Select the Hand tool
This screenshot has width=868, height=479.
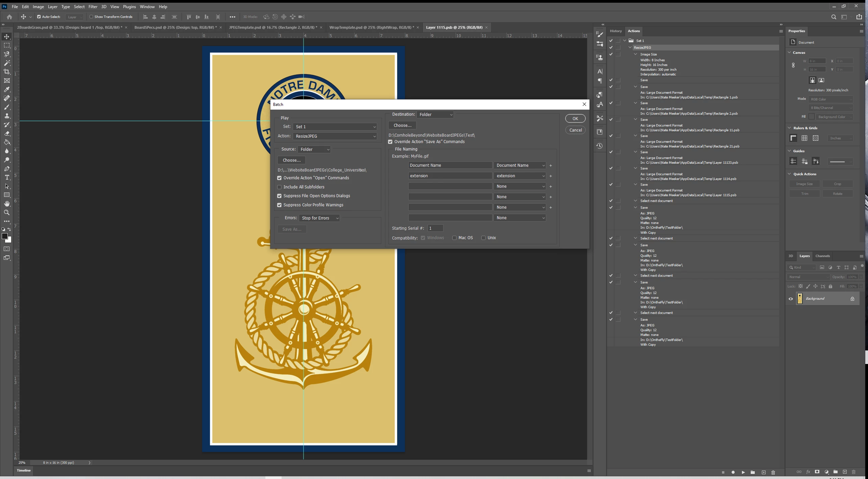click(7, 204)
